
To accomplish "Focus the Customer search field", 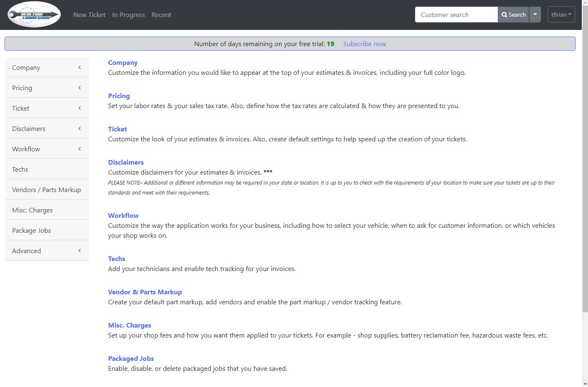I will click(456, 15).
